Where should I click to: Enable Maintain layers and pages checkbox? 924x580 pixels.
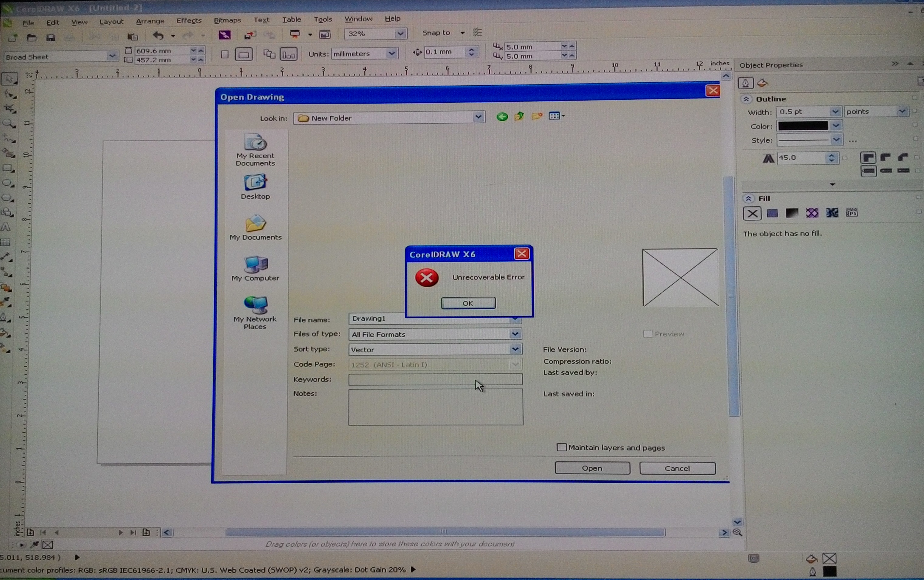(562, 447)
